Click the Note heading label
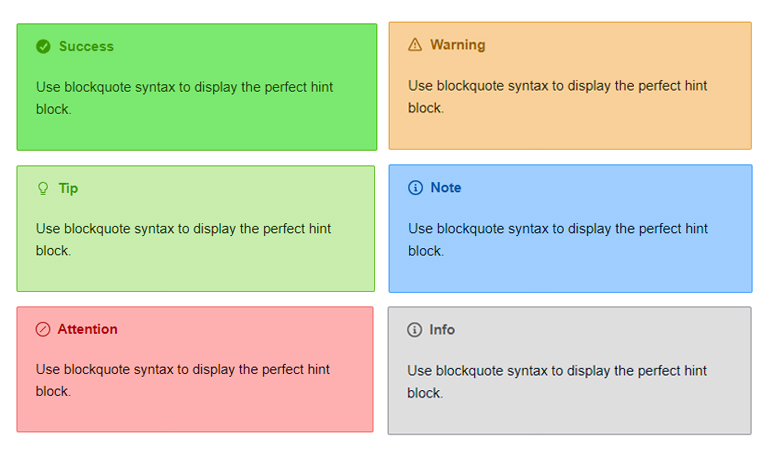The image size is (770, 454). (x=446, y=188)
